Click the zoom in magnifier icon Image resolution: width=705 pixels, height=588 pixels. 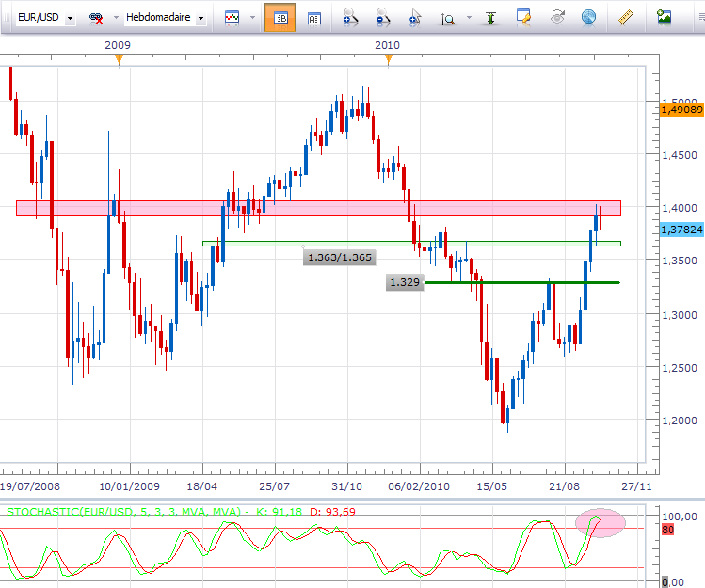click(x=349, y=18)
